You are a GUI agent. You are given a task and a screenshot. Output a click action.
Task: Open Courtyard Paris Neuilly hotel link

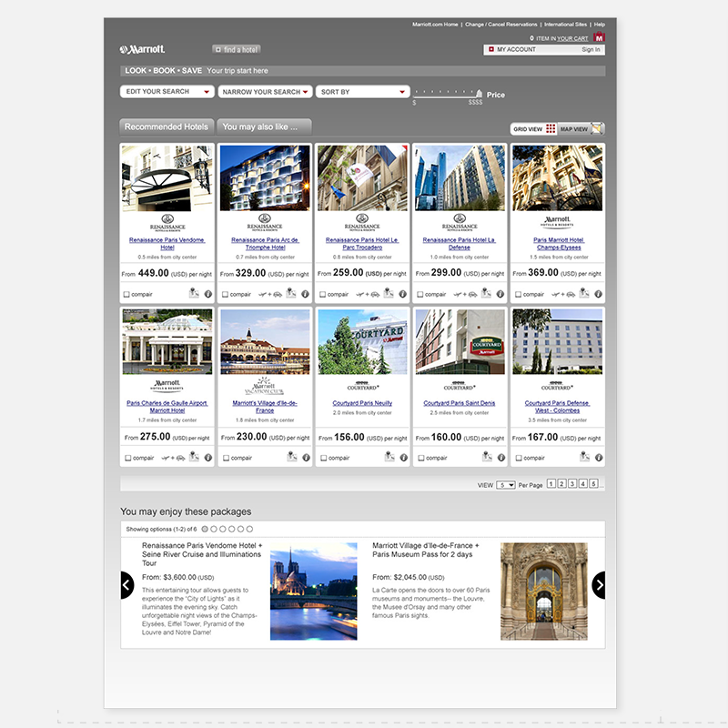point(362,403)
